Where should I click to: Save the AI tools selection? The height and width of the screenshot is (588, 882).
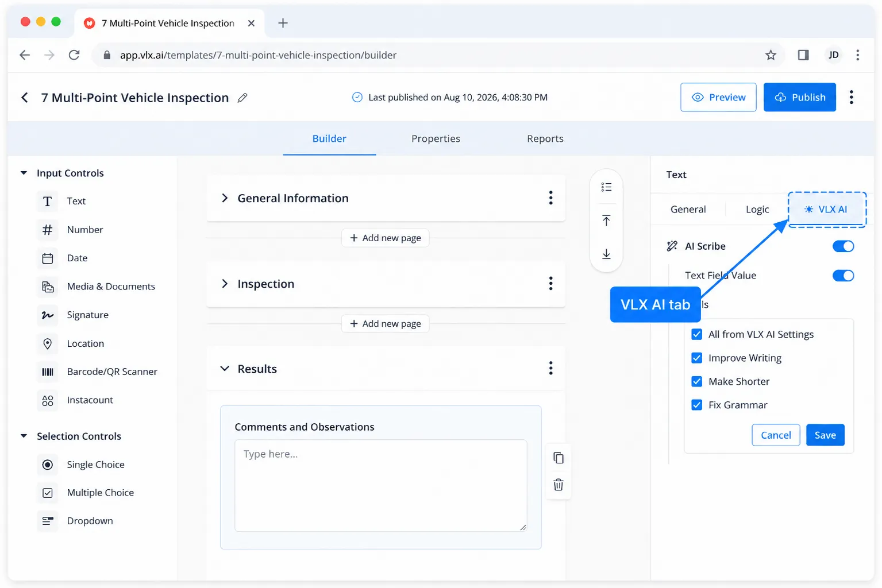click(x=825, y=435)
